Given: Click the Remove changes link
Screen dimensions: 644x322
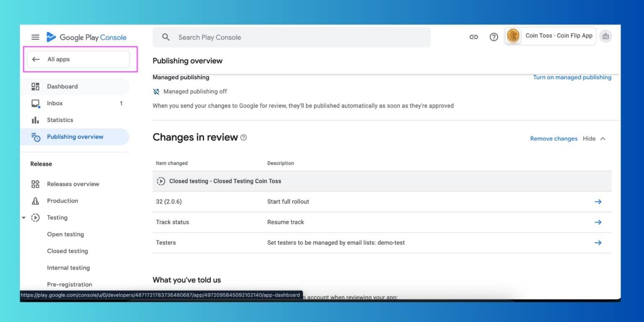Looking at the screenshot, I should (x=554, y=139).
